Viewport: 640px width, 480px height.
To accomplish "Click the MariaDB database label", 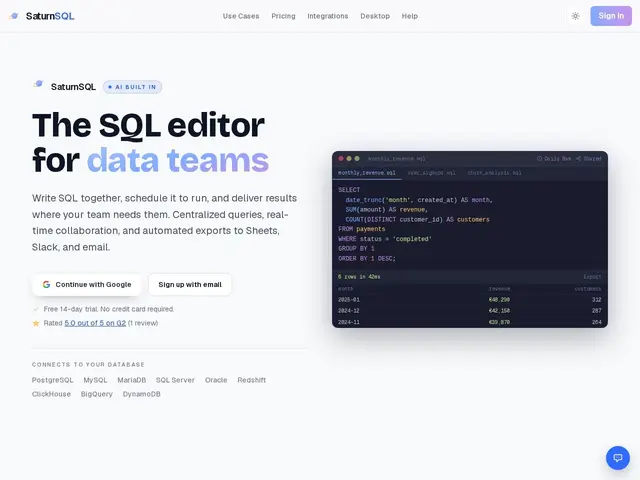I will click(132, 380).
